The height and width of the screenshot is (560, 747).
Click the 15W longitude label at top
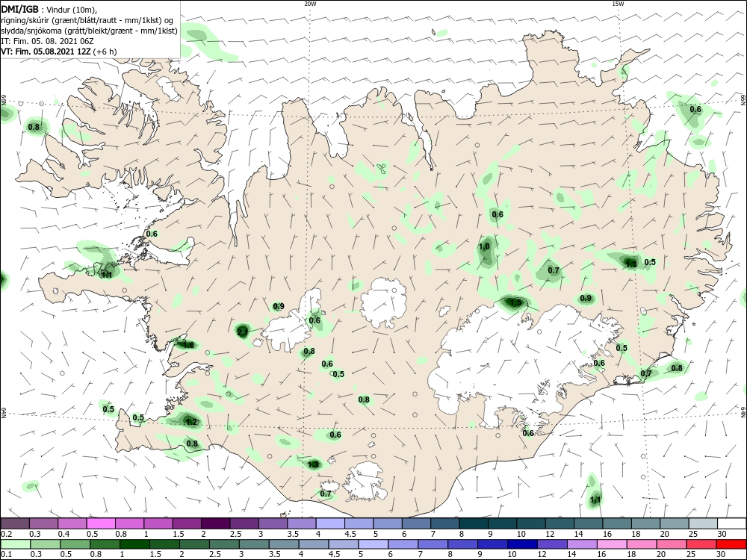point(618,4)
